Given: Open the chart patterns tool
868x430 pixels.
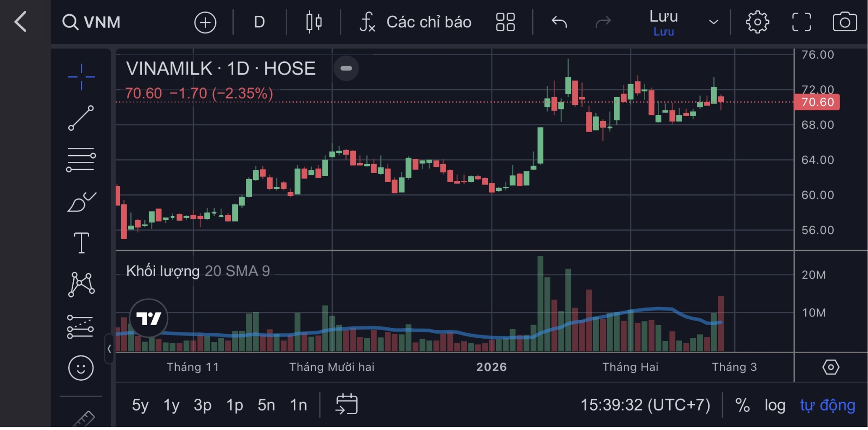Looking at the screenshot, I should [x=81, y=284].
